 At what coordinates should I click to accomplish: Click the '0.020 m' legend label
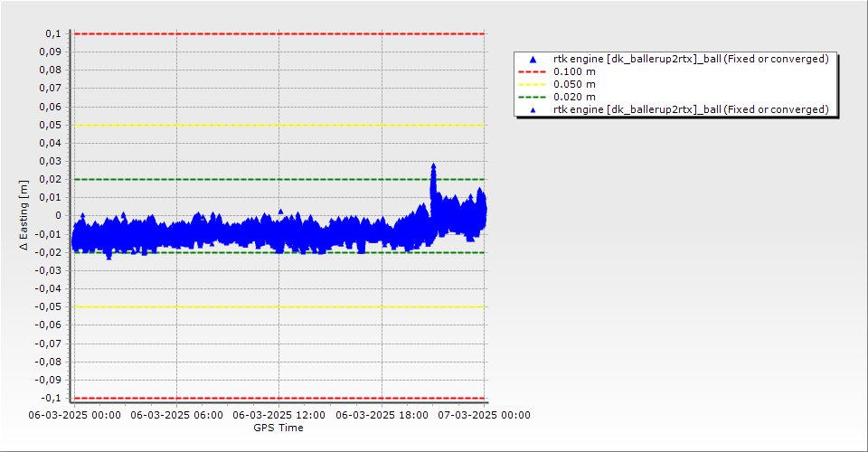coord(574,98)
